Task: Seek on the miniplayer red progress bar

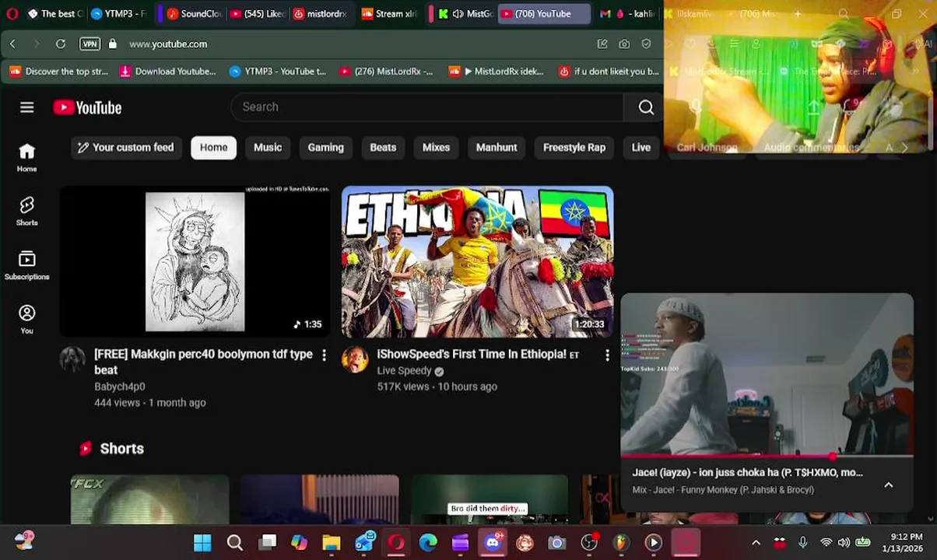Action: pyautogui.click(x=767, y=457)
